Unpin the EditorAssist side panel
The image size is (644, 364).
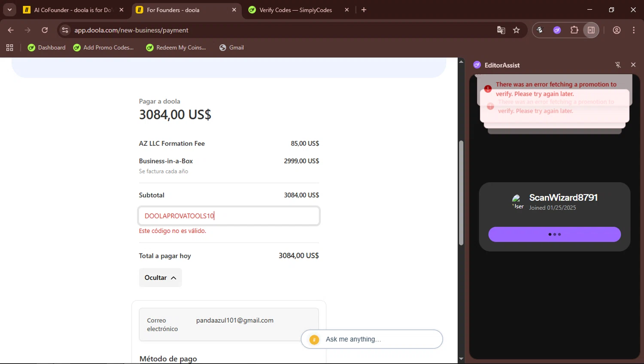click(x=618, y=65)
